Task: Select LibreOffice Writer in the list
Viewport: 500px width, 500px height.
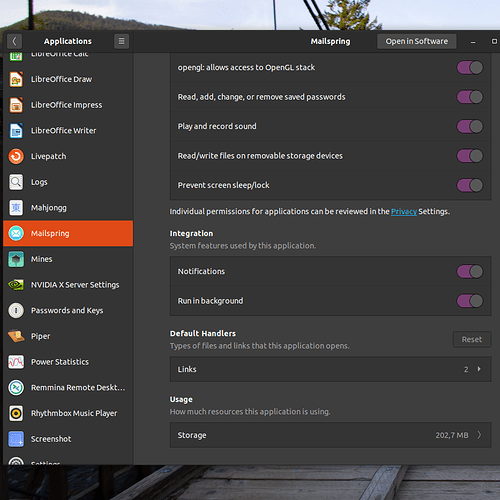Action: point(68,131)
